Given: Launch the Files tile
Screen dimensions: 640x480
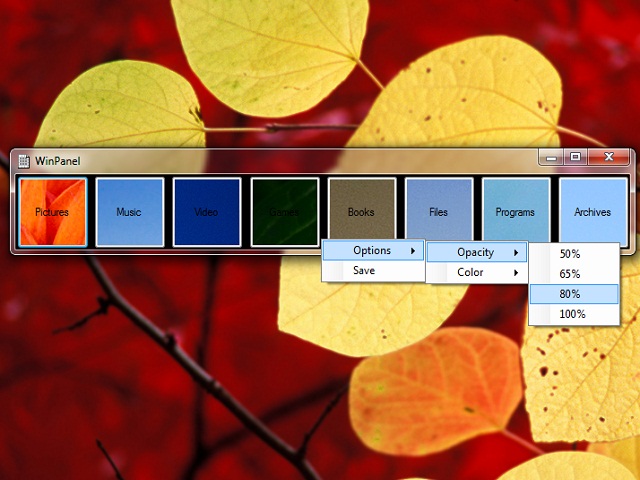Looking at the screenshot, I should coord(439,209).
